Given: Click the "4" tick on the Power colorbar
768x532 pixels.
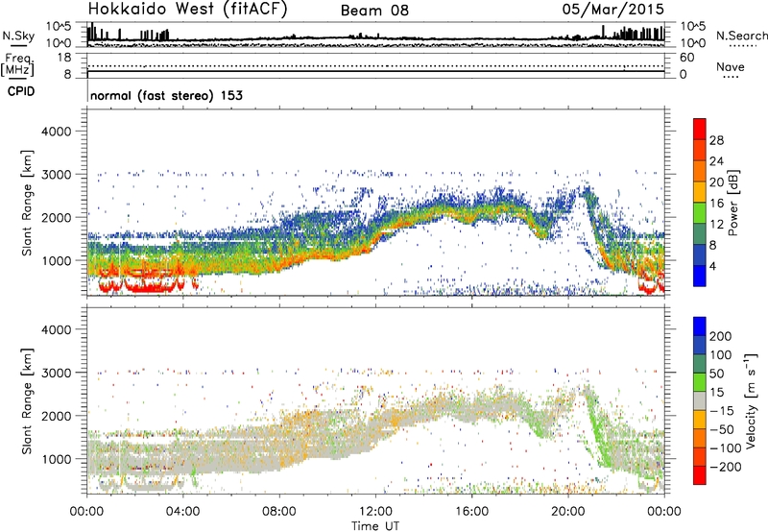Looking at the screenshot, I should click(x=713, y=266).
